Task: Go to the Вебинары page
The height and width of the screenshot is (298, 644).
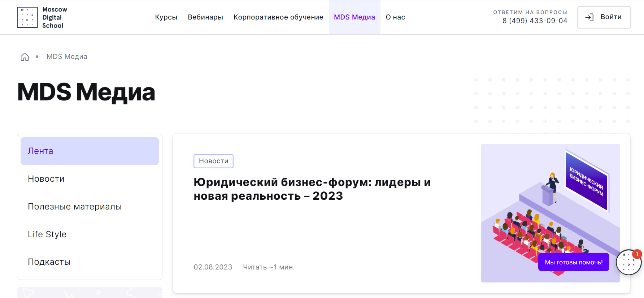Action: coord(205,17)
